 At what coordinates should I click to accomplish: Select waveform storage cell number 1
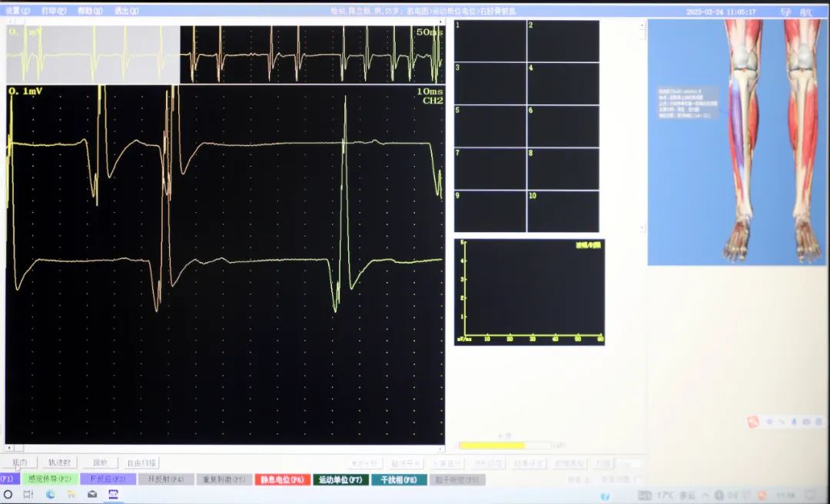click(490, 41)
